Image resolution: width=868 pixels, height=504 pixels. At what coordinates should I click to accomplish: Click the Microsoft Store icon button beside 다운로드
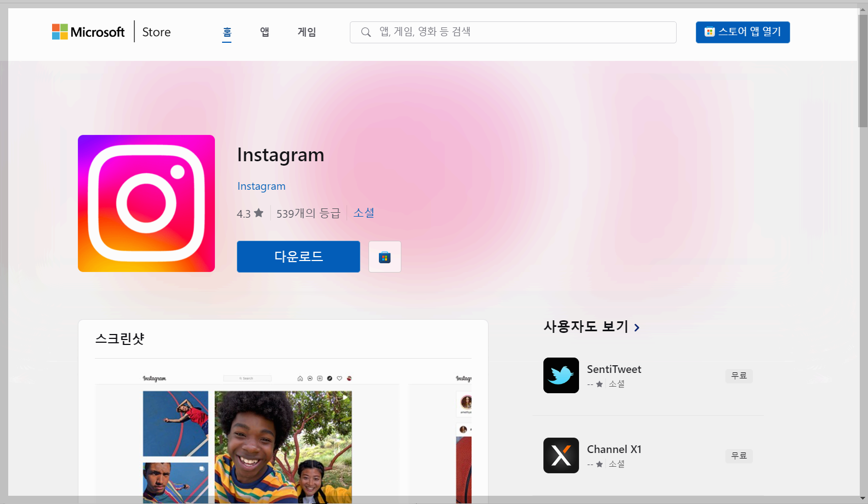pyautogui.click(x=385, y=257)
